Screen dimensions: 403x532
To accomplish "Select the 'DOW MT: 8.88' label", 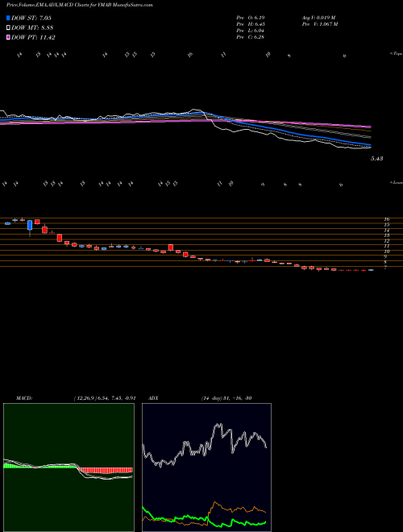I will (x=32, y=28).
